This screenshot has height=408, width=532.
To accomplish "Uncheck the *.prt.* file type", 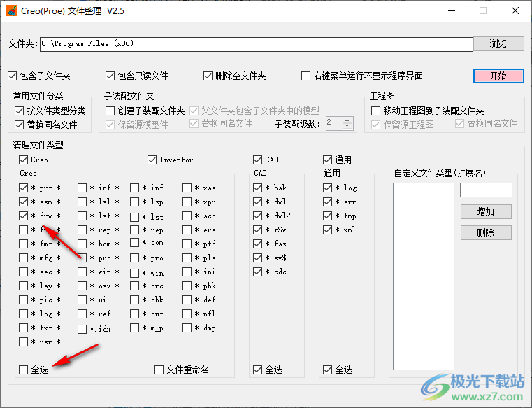I will 23,188.
